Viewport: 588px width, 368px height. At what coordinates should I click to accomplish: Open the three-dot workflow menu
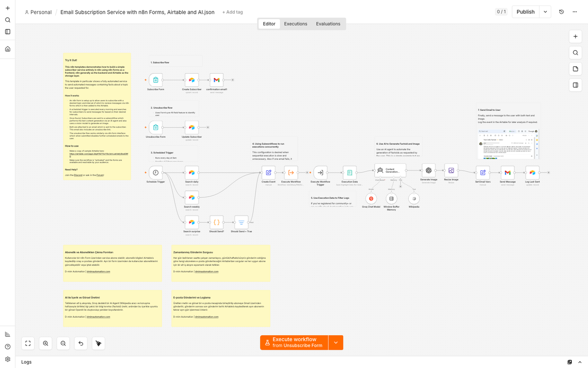click(575, 12)
